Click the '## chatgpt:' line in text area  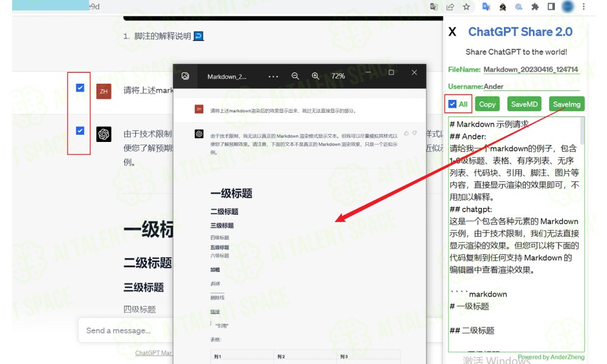tap(471, 209)
